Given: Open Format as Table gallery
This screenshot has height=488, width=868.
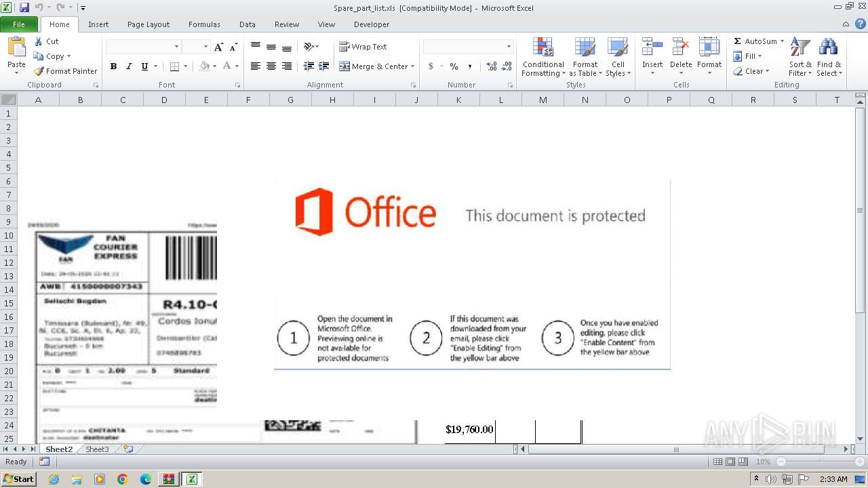Looking at the screenshot, I should coord(585,58).
